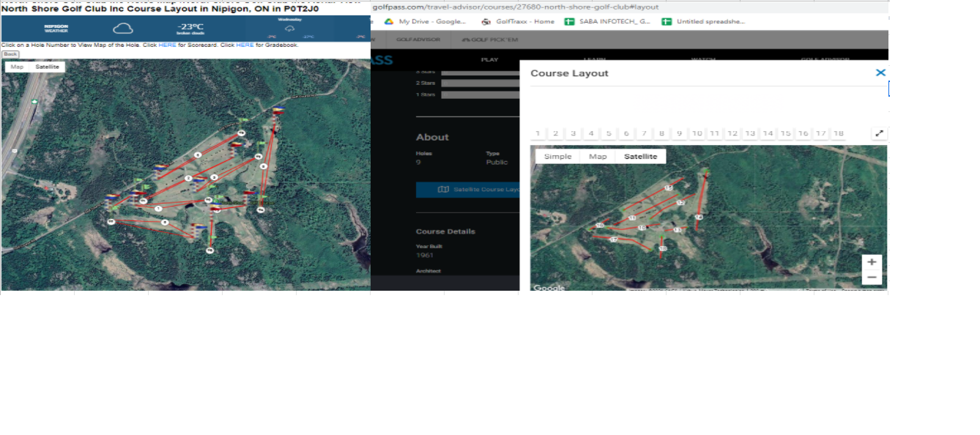Screen dimensions: 980x435
Task: Select hole 8 in Course Layout
Action: pos(661,133)
